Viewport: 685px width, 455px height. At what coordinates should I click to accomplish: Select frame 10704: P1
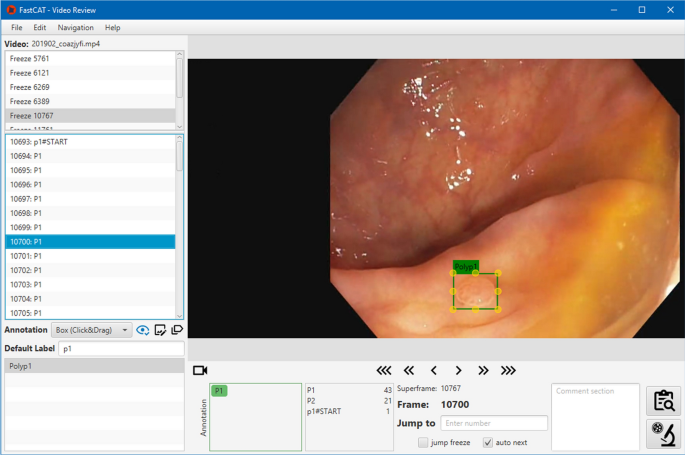point(90,299)
